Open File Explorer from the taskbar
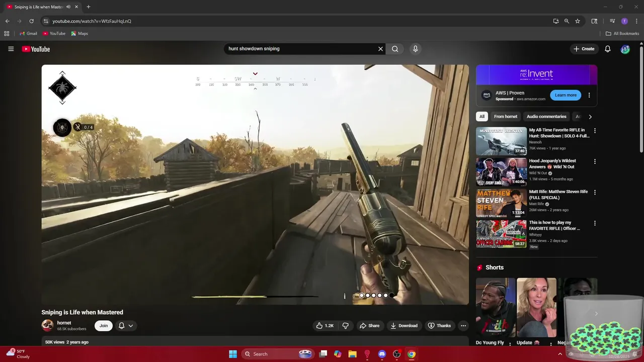 (352, 354)
